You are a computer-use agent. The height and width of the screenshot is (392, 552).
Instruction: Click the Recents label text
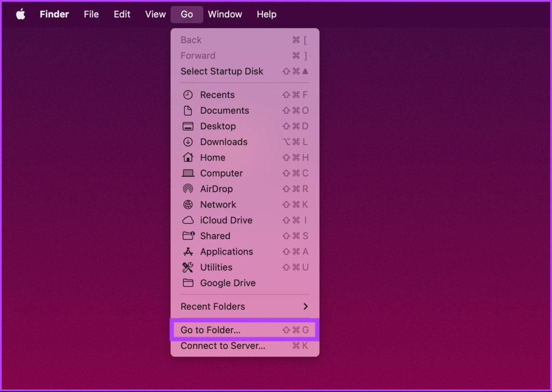[217, 95]
